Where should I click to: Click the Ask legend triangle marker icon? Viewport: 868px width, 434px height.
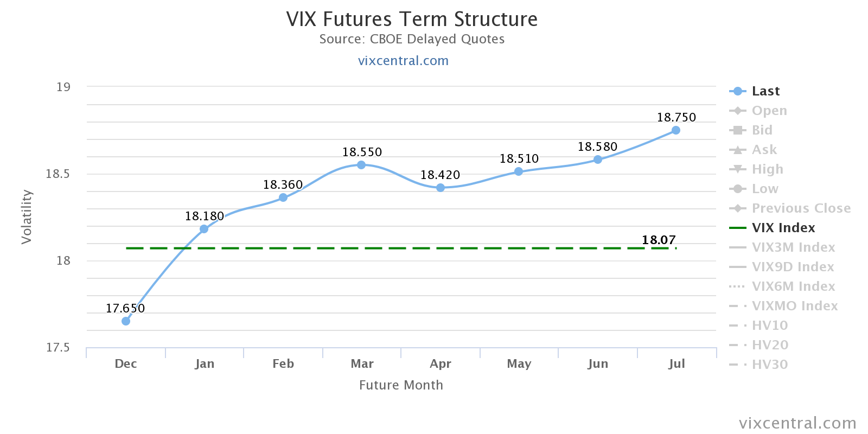coord(737,150)
